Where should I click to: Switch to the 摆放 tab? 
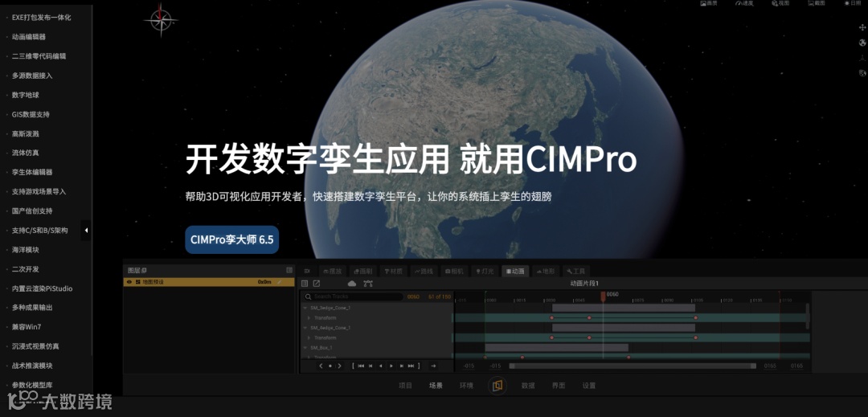[x=332, y=272]
